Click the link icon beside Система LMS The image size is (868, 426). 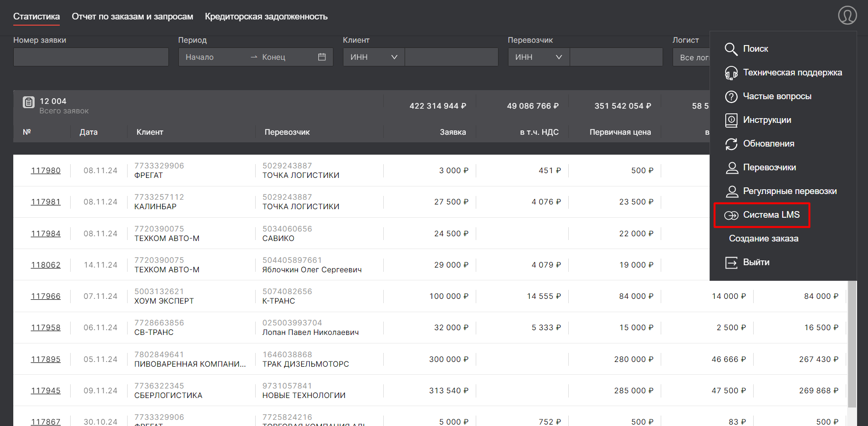point(731,215)
